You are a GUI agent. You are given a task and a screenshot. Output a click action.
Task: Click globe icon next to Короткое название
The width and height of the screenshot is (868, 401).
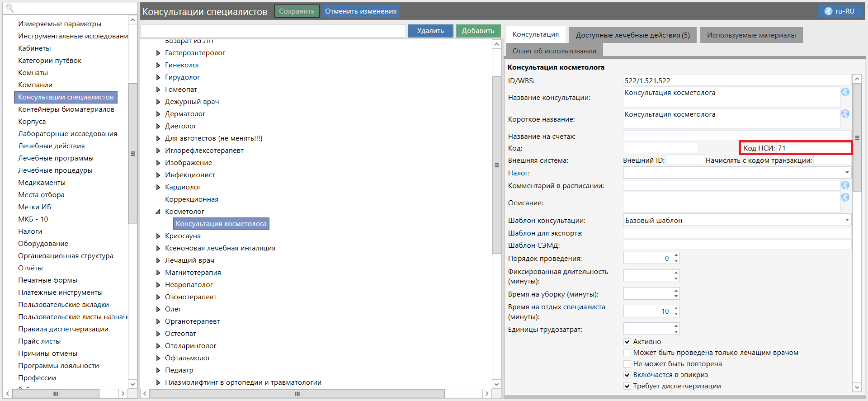point(845,114)
